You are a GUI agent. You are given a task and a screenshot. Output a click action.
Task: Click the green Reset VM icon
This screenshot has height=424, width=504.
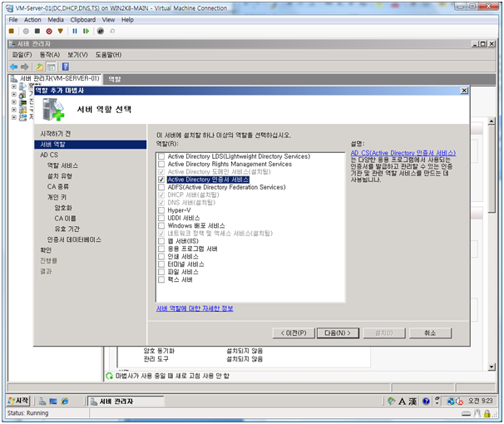(x=86, y=31)
